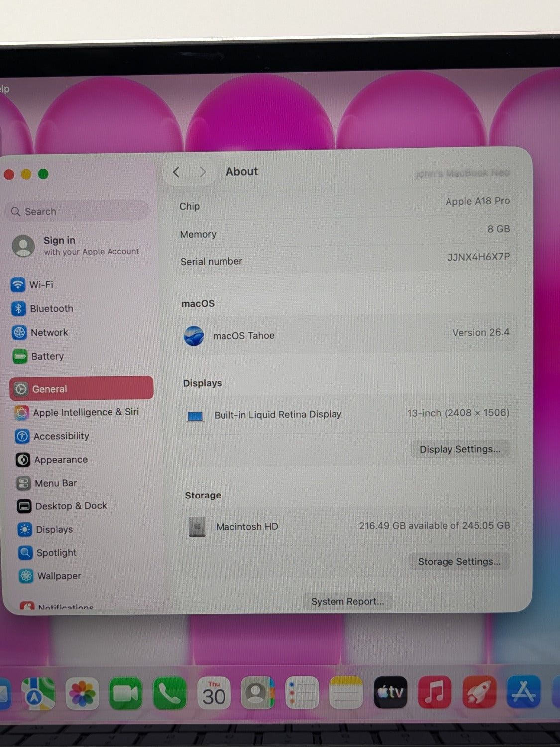Click the Apple A18 Pro chip value
The image size is (560, 747).
click(477, 201)
